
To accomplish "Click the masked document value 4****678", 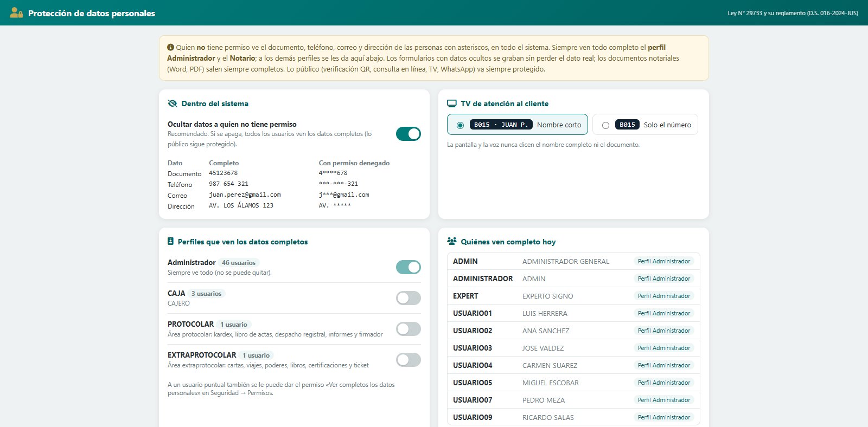I will pyautogui.click(x=333, y=173).
